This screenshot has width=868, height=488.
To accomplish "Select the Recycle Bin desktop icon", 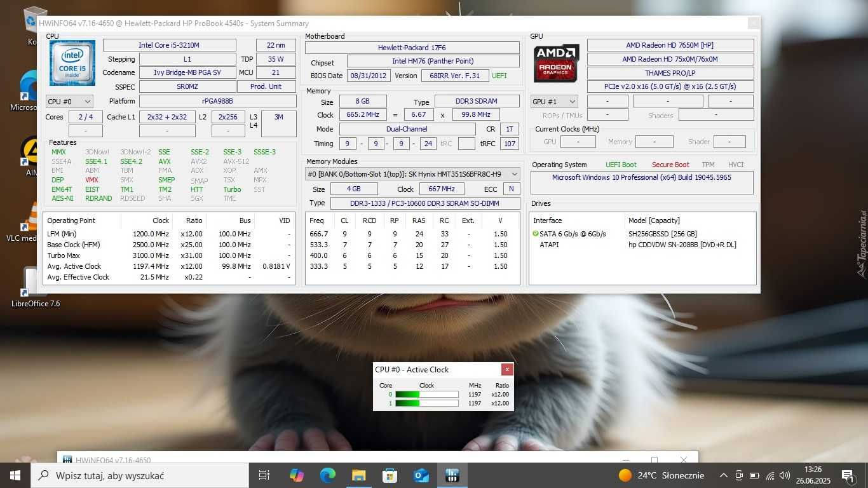I will (x=33, y=25).
